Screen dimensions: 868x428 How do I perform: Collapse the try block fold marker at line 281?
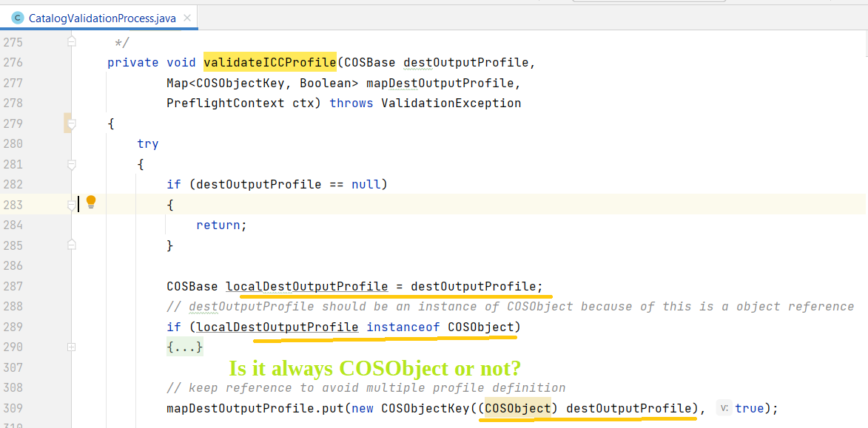coord(72,164)
